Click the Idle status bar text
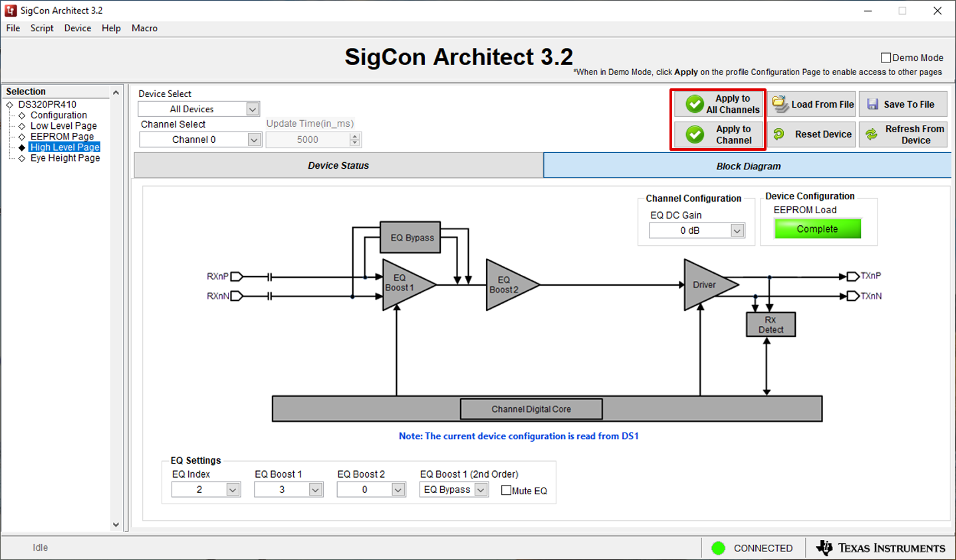Viewport: 956px width, 560px height. click(41, 547)
